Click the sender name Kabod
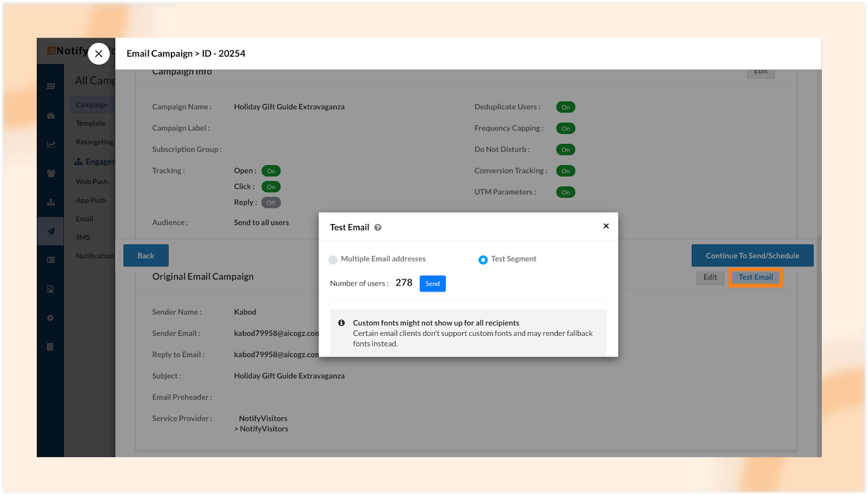Image resolution: width=868 pixels, height=495 pixels. point(245,312)
